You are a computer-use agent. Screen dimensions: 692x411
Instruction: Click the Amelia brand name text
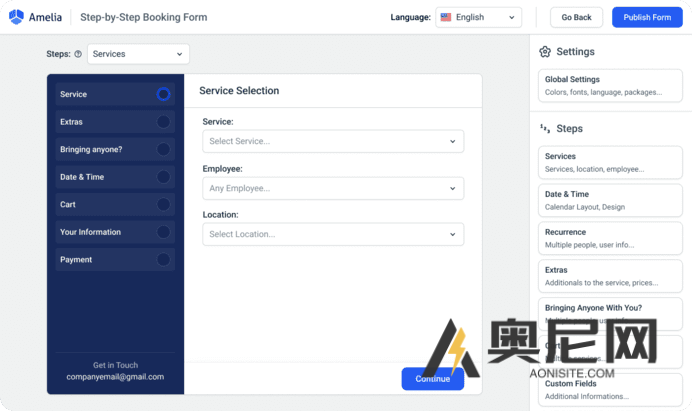tap(45, 17)
